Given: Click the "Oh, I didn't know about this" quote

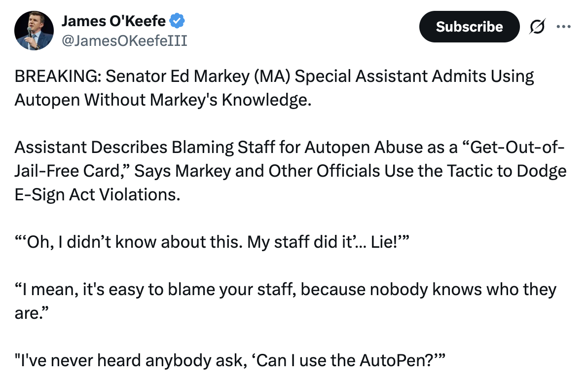Looking at the screenshot, I should 133,242.
